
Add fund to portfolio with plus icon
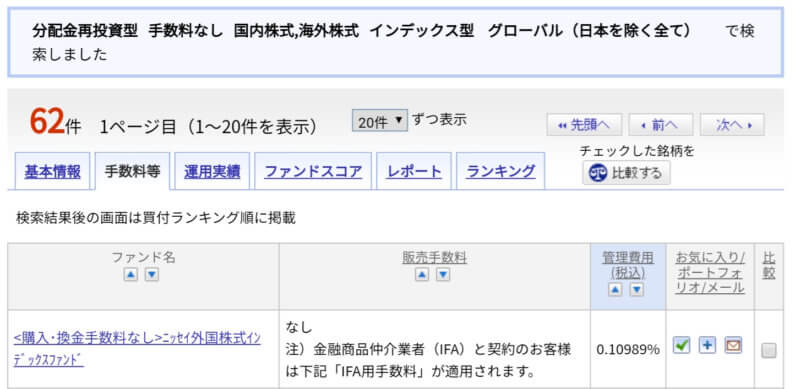point(707,346)
